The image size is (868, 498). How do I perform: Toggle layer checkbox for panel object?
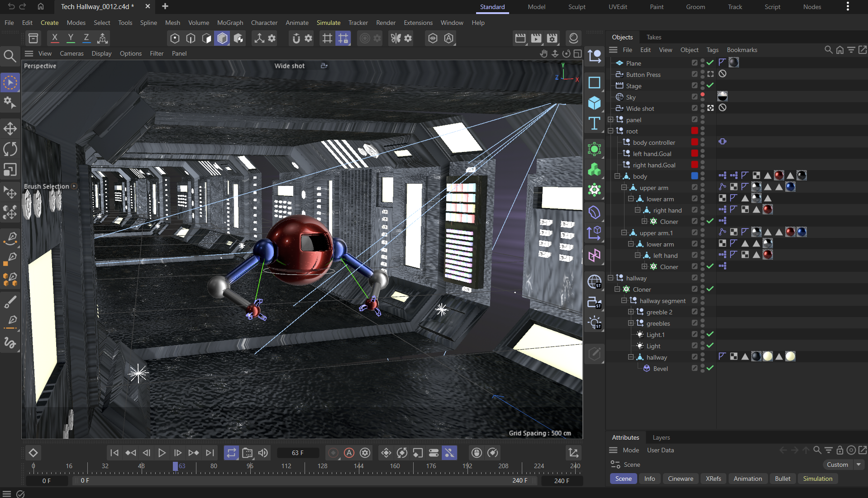[694, 119]
